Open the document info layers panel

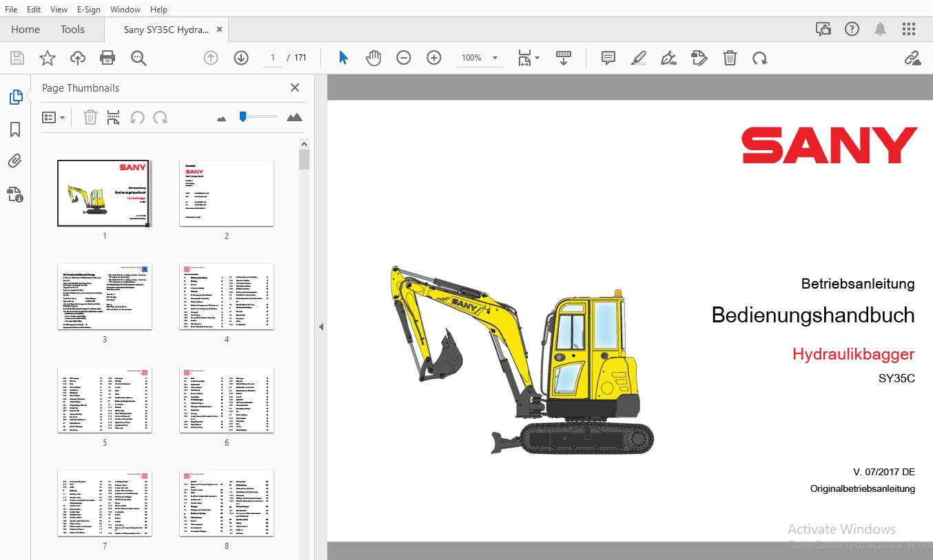15,194
